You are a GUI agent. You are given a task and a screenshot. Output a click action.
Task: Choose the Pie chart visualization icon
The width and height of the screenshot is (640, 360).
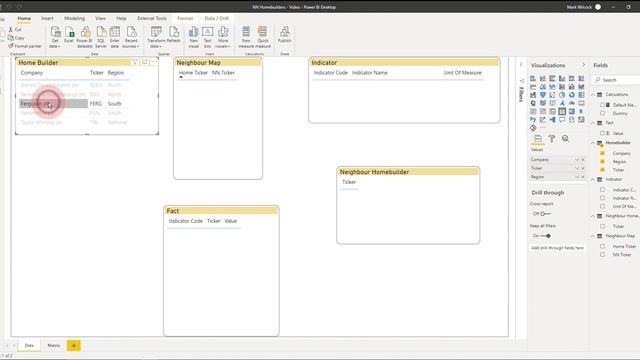pyautogui.click(x=562, y=95)
